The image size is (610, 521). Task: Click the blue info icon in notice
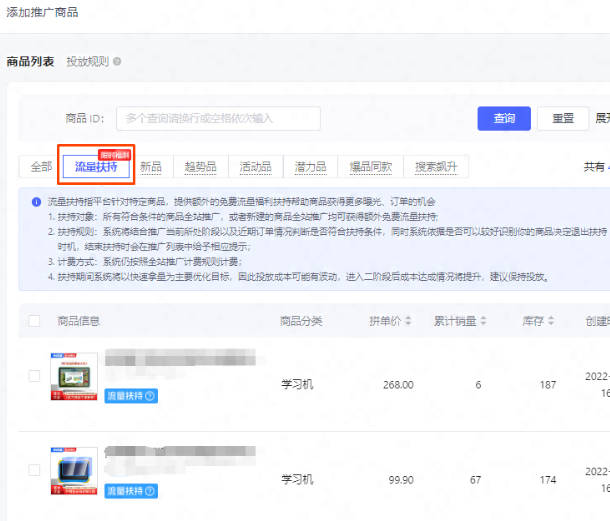tap(36, 202)
